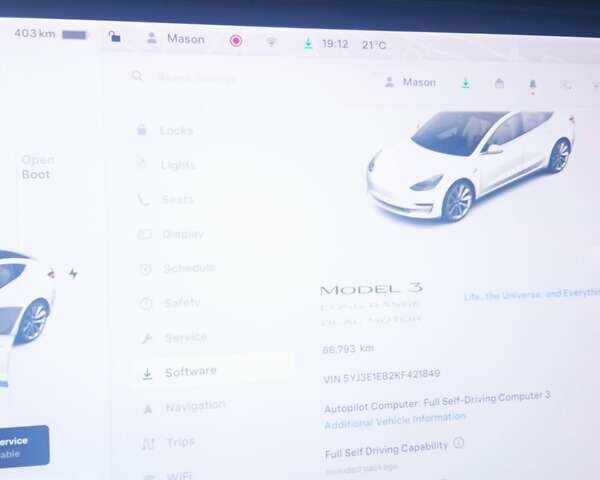The width and height of the screenshot is (600, 480).
Task: Tap the white Model 3 car image
Action: pyautogui.click(x=471, y=167)
